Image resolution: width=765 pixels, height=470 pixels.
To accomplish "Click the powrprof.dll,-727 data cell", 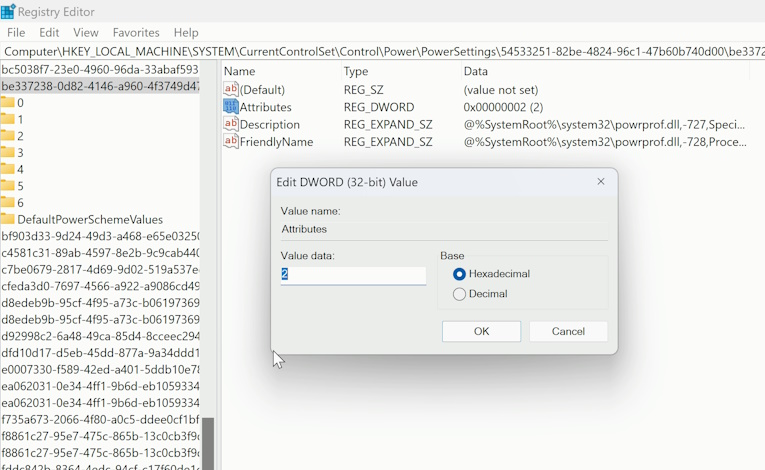I will coord(604,124).
